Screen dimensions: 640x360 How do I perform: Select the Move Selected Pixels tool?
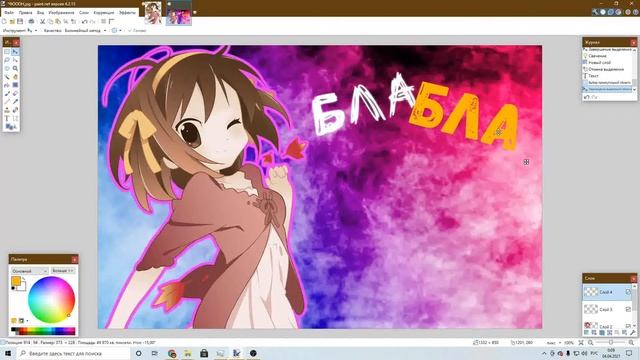[x=15, y=52]
